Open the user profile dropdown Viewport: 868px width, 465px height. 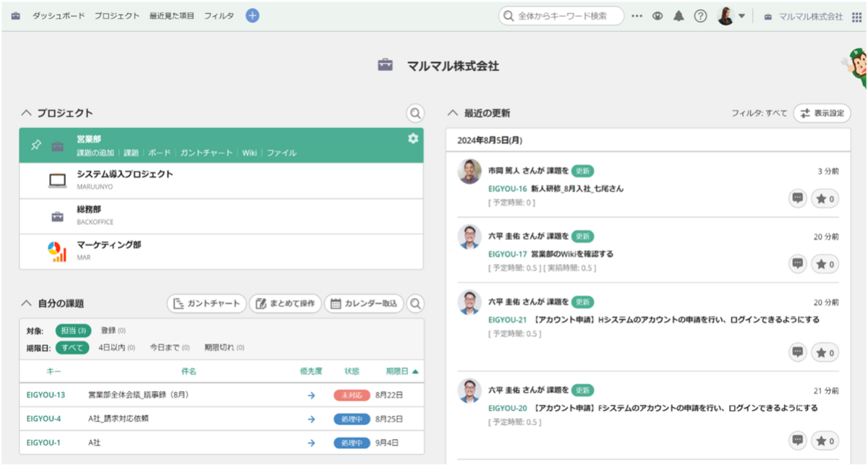pyautogui.click(x=731, y=16)
